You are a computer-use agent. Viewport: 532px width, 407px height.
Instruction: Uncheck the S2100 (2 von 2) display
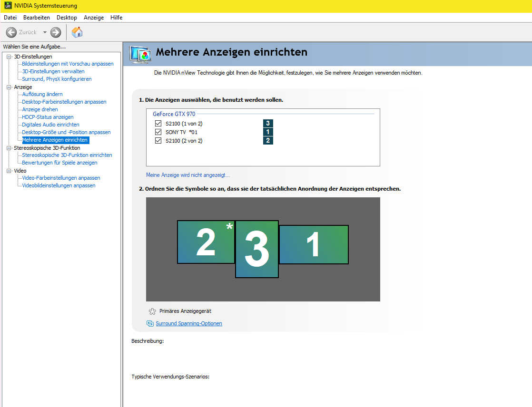pyautogui.click(x=158, y=140)
